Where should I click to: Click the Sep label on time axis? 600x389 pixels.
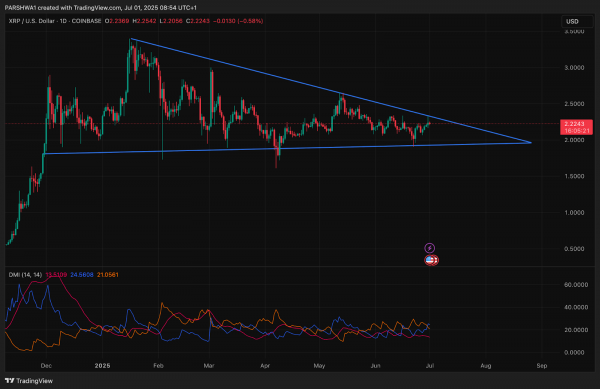[542, 366]
